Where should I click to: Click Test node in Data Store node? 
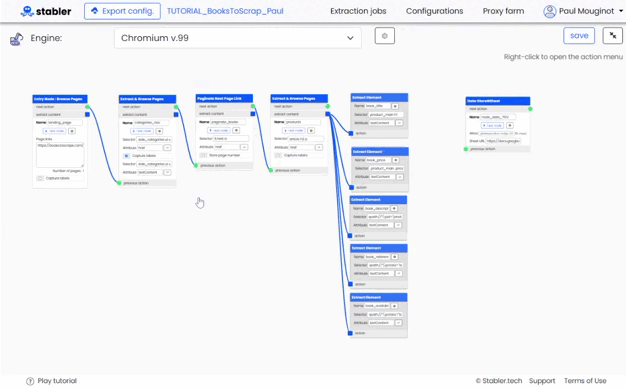coord(492,125)
